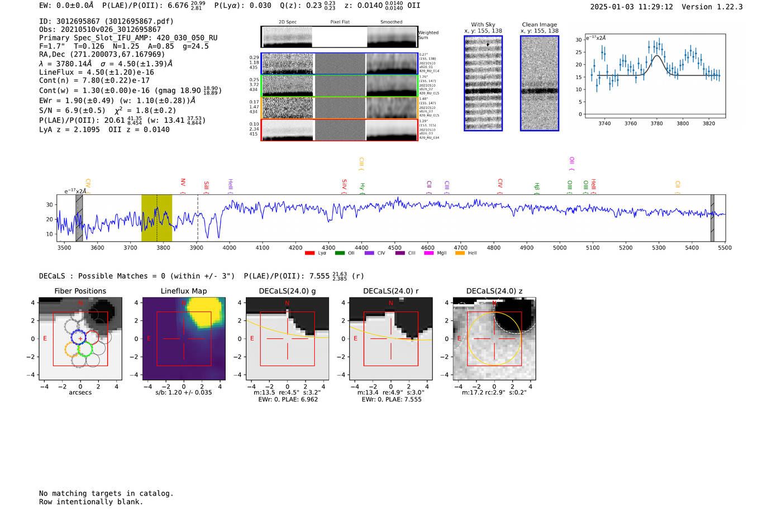The width and height of the screenshot is (782, 532).
Task: Open the DECaLS(24.0) g cutout
Action: [288, 339]
